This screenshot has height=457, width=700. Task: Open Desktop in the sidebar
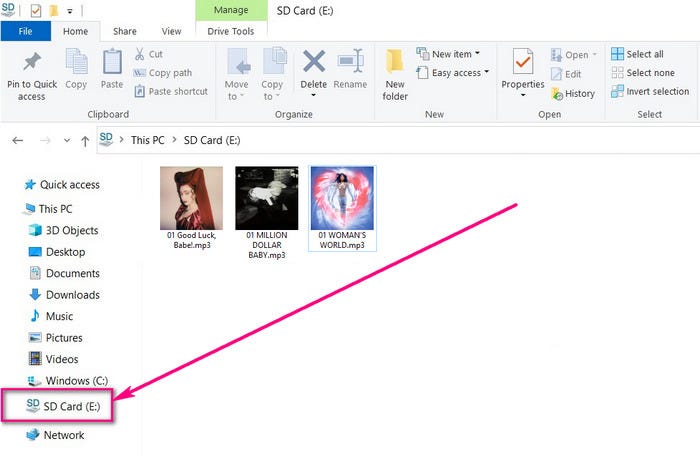(x=57, y=252)
